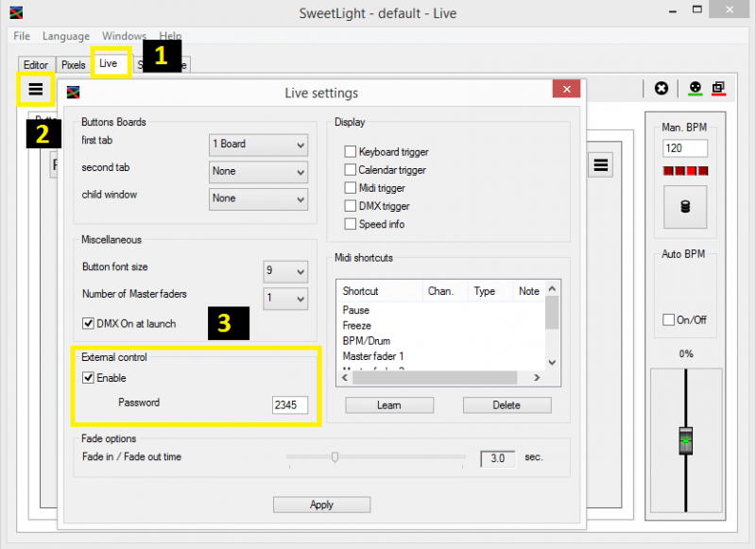Expand the child window dropdown
This screenshot has width=756, height=549.
tap(258, 198)
